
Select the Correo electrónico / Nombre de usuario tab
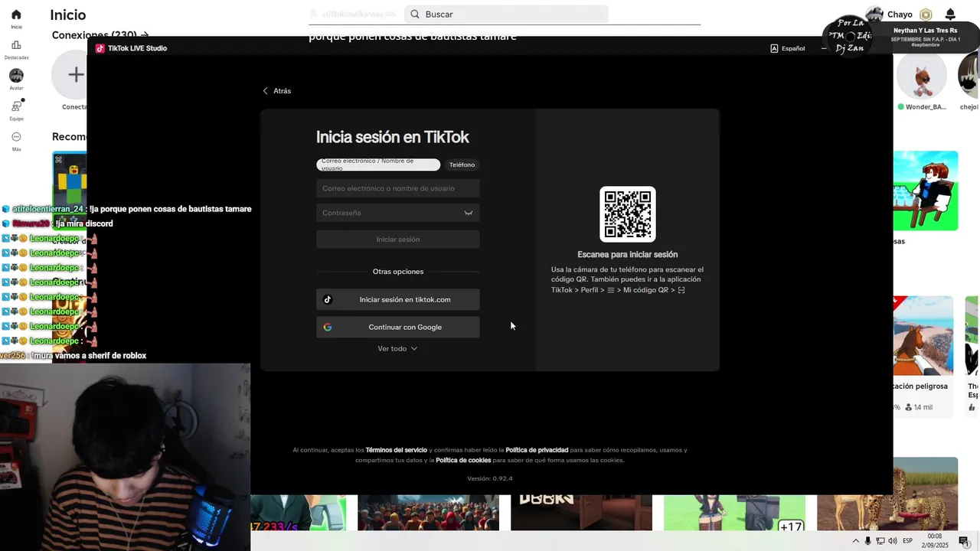(x=378, y=165)
